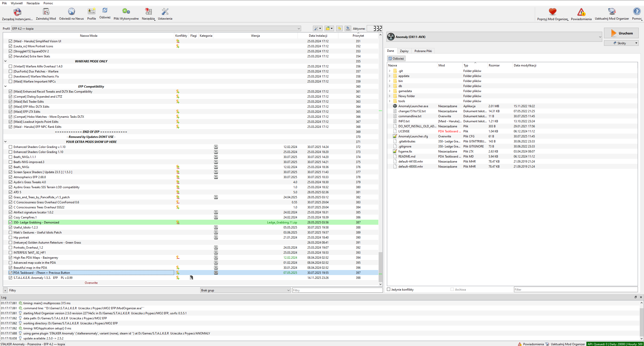This screenshot has height=346, width=644.
Task: Tick the Jedynie konflikty checkbox
Action: [389, 289]
